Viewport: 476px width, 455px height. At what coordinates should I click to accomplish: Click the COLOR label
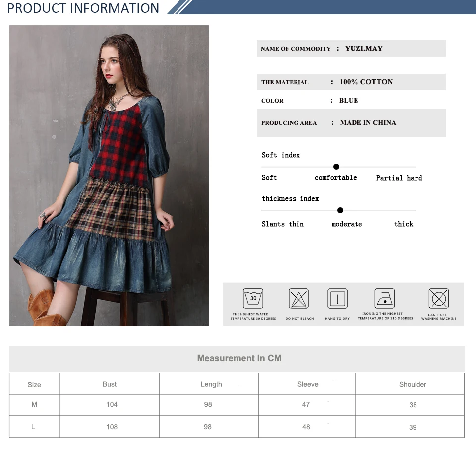point(272,101)
